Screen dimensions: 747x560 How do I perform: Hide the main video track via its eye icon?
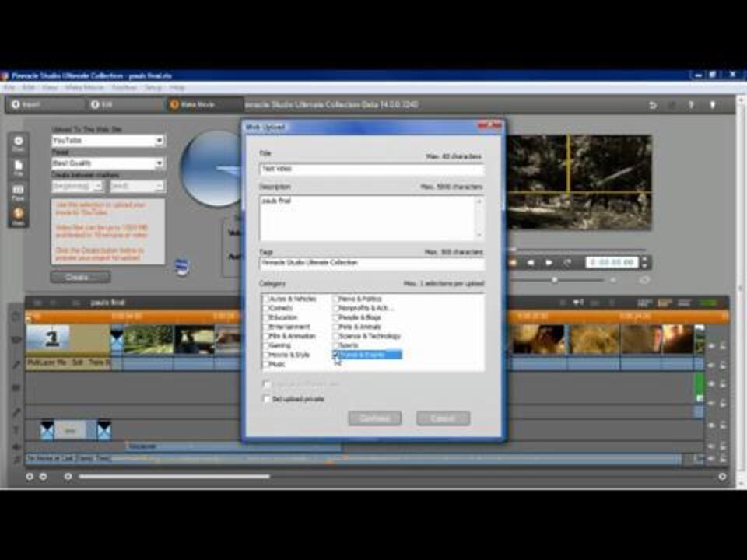click(x=711, y=346)
